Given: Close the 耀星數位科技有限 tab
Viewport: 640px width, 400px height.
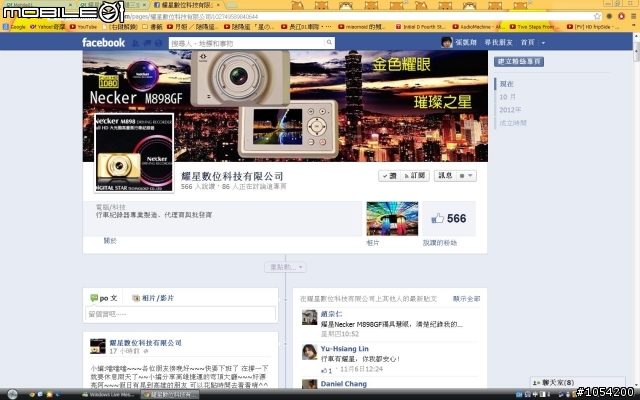Looking at the screenshot, I should [218, 5].
